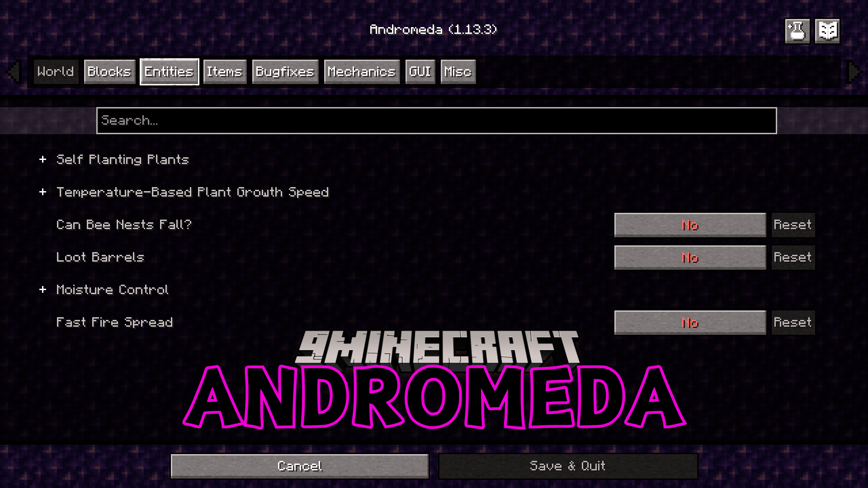
Task: Click Reset for Fast Fire Spread
Action: click(x=793, y=322)
